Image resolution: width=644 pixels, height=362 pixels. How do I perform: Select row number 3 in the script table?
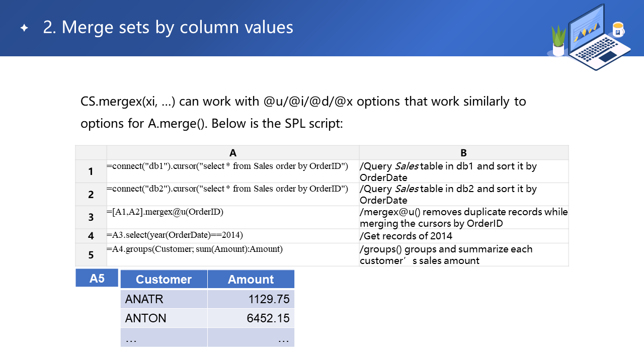click(91, 217)
